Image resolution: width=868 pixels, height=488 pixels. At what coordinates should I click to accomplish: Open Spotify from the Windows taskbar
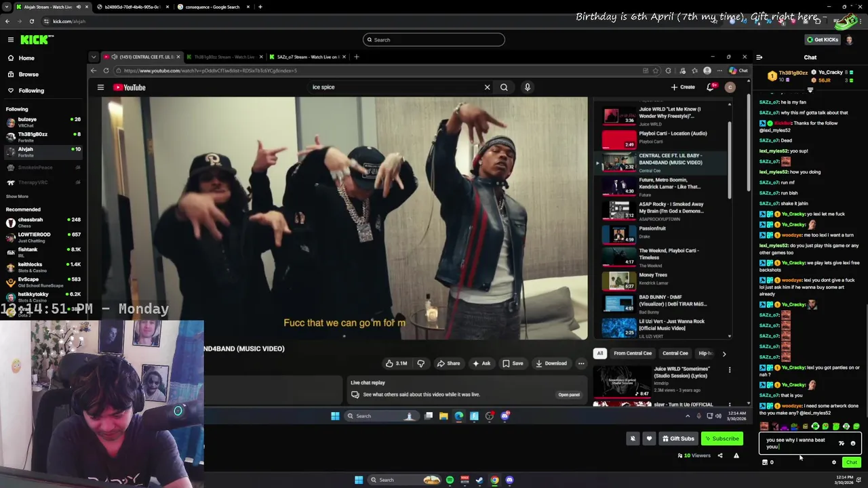[450, 480]
